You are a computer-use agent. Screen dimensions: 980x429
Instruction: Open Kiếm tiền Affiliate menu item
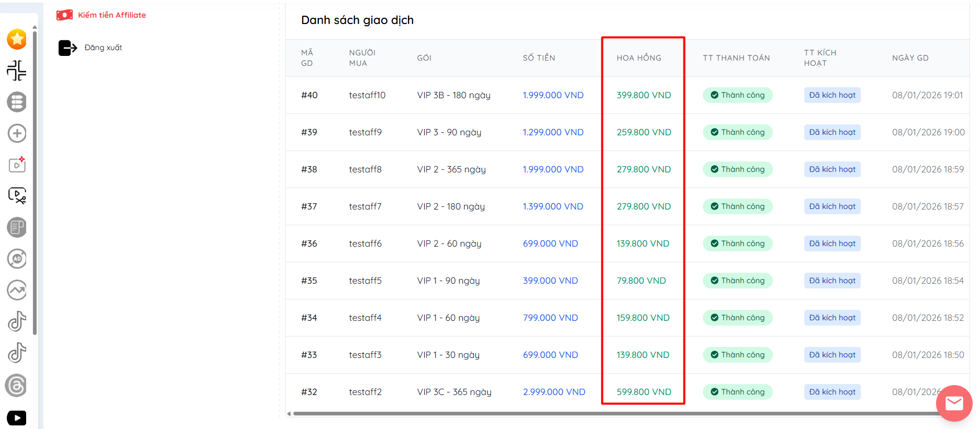click(111, 15)
